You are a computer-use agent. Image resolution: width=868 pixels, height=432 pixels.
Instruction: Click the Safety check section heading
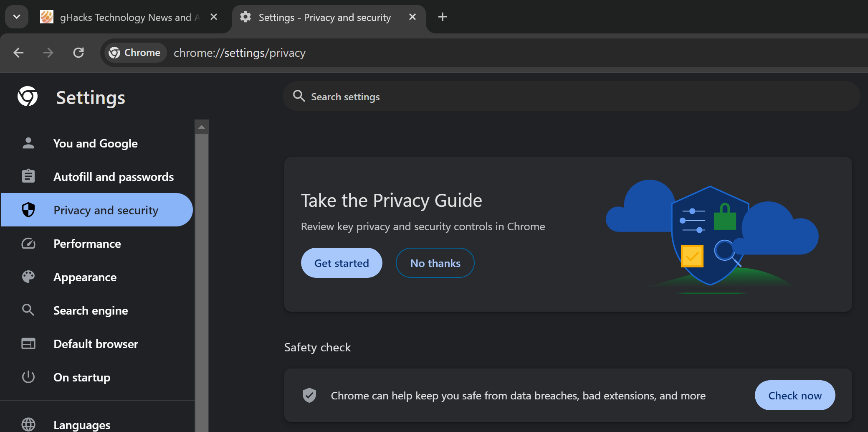point(317,347)
